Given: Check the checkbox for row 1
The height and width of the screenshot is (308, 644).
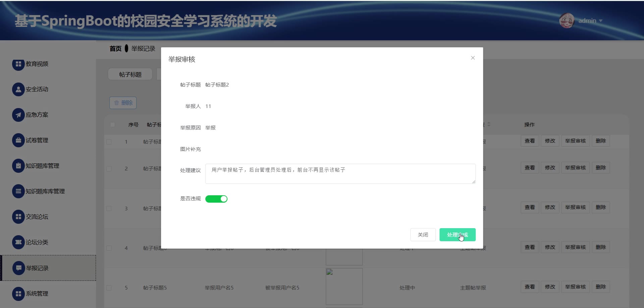Looking at the screenshot, I should tap(109, 142).
